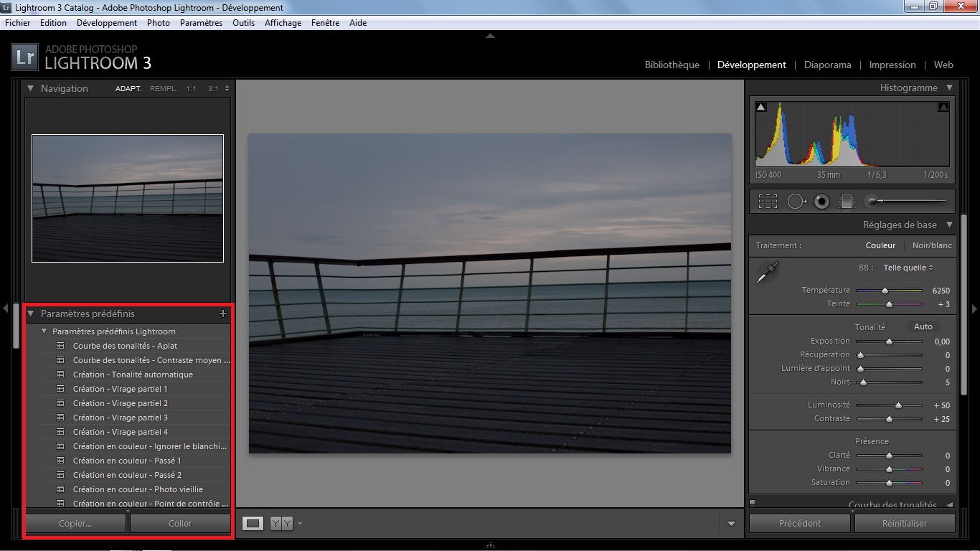Click the Exposition slider handle
This screenshot has width=980, height=551.
889,342
